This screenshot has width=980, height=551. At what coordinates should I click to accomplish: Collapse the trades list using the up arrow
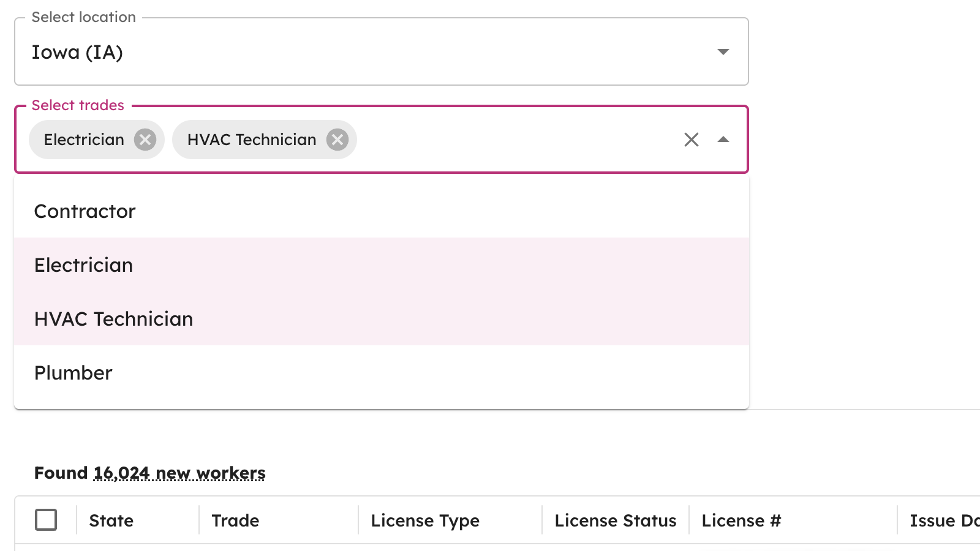[x=725, y=140]
